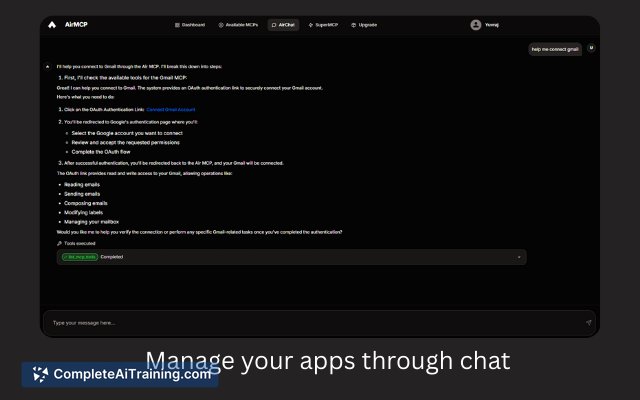Click the 'Tools executed' label
This screenshot has height=400, width=640.
click(80, 243)
